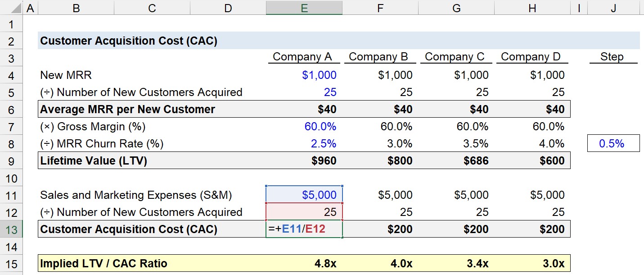Click the Implied LTV / CAC Ratio label
The width and height of the screenshot is (644, 275).
[104, 264]
